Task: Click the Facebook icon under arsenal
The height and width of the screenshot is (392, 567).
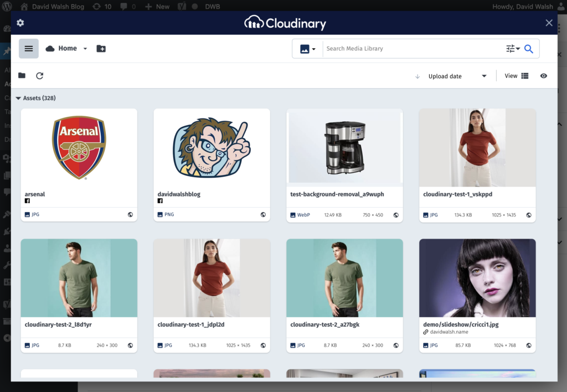Action: (x=27, y=200)
